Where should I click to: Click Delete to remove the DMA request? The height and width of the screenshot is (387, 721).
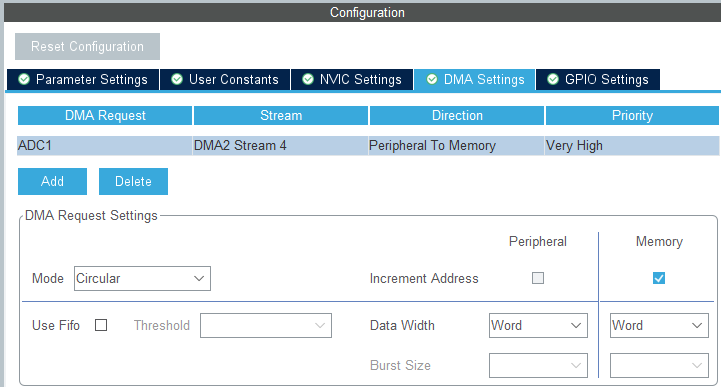[x=133, y=182]
